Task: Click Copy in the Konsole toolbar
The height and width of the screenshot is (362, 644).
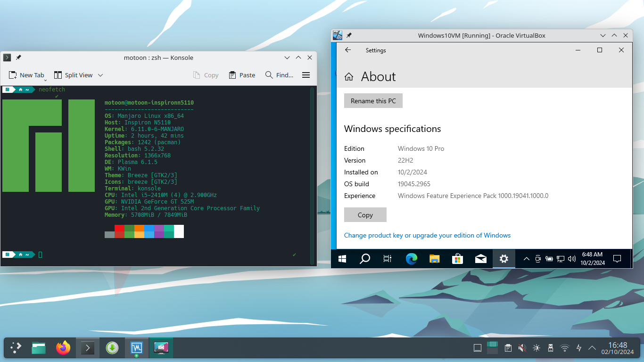Action: click(x=206, y=75)
